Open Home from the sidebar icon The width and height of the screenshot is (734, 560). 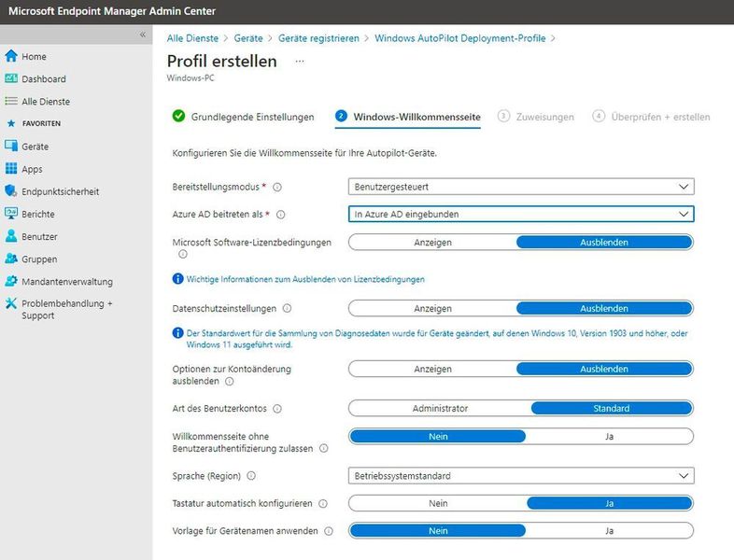pyautogui.click(x=11, y=56)
